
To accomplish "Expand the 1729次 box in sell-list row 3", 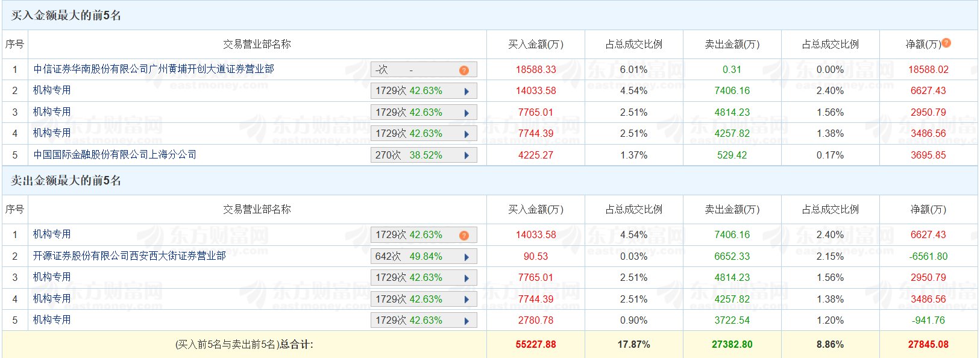I will 423,278.
